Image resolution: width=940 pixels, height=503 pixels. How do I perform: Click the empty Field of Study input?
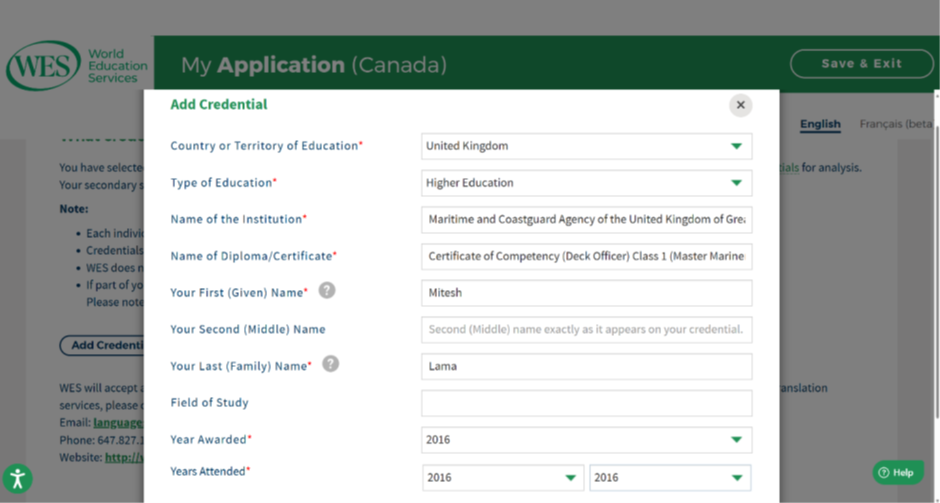pyautogui.click(x=586, y=403)
